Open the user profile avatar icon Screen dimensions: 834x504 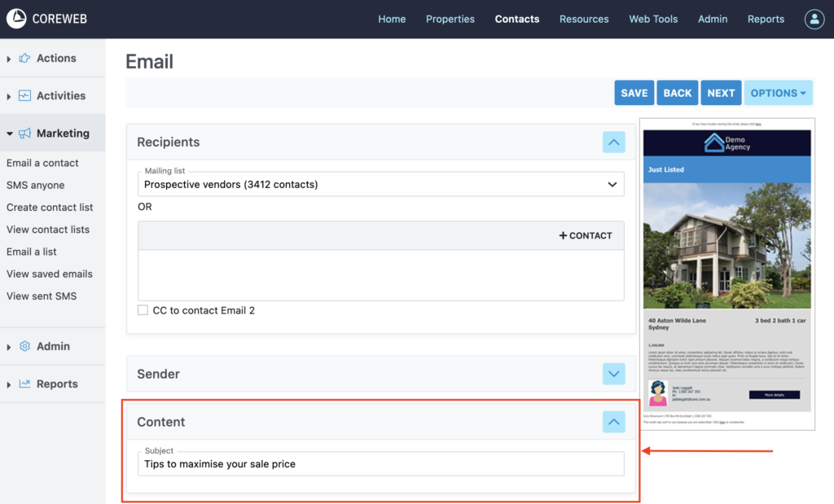tap(814, 20)
